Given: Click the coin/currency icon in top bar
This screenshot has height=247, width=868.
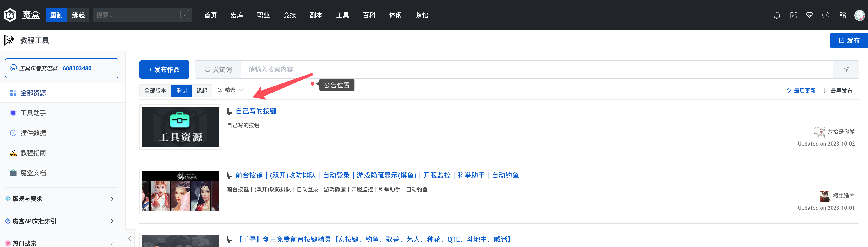Looking at the screenshot, I should [x=826, y=15].
